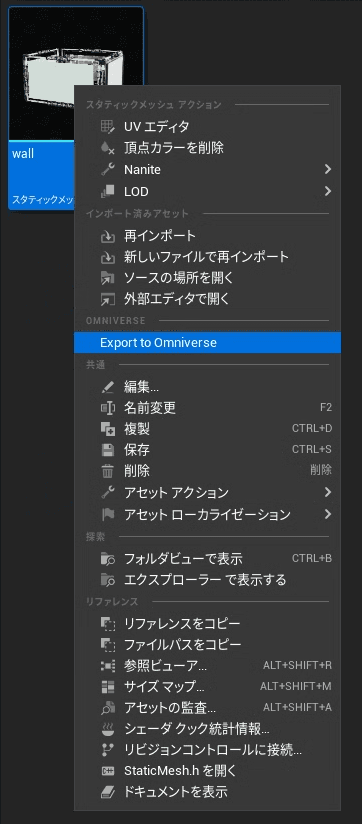Choose ドキュメントを表示 entry

click(x=208, y=792)
